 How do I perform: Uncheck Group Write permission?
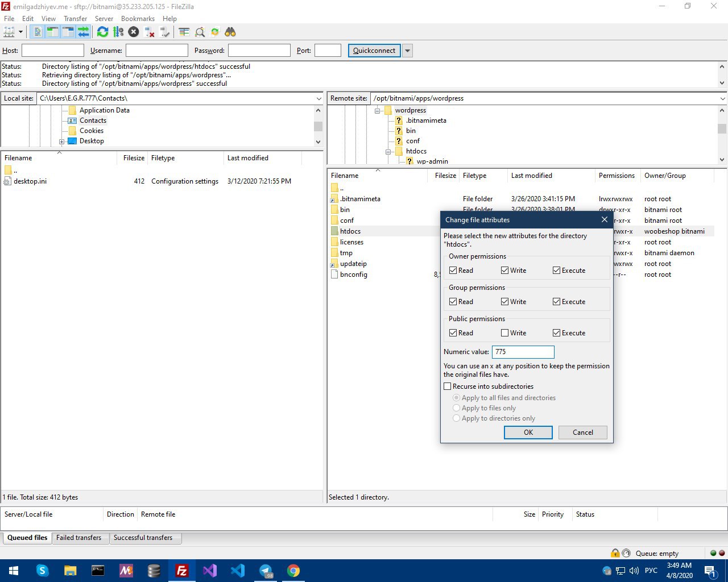coord(505,302)
